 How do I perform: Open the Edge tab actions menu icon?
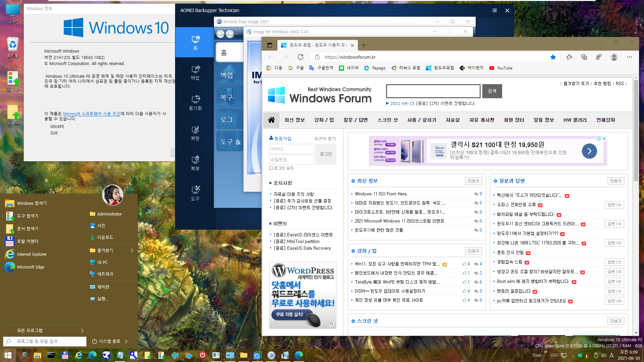tap(269, 45)
